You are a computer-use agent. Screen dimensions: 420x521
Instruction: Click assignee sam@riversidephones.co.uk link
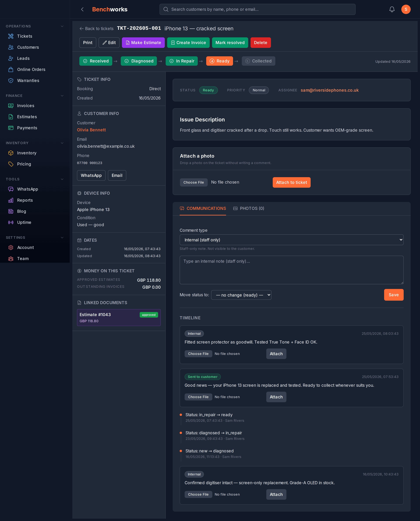pos(330,90)
